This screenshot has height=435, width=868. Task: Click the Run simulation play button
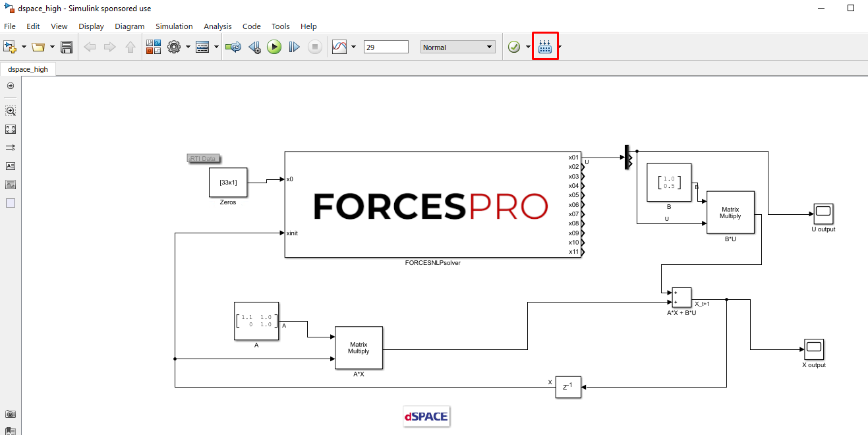tap(274, 47)
